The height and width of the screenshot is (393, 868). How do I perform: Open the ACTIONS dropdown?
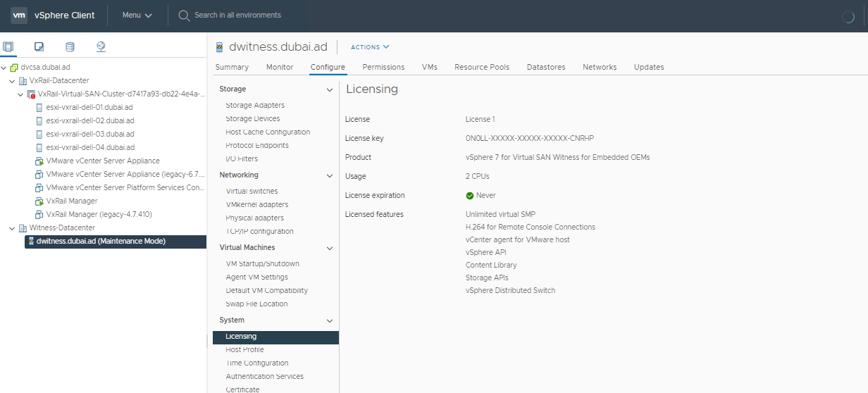coord(370,47)
